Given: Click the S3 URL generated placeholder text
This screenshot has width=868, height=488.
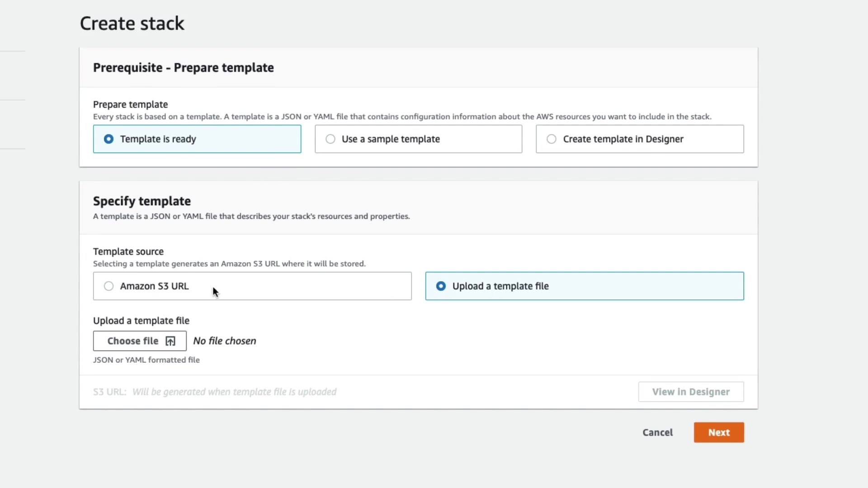Looking at the screenshot, I should tap(234, 392).
